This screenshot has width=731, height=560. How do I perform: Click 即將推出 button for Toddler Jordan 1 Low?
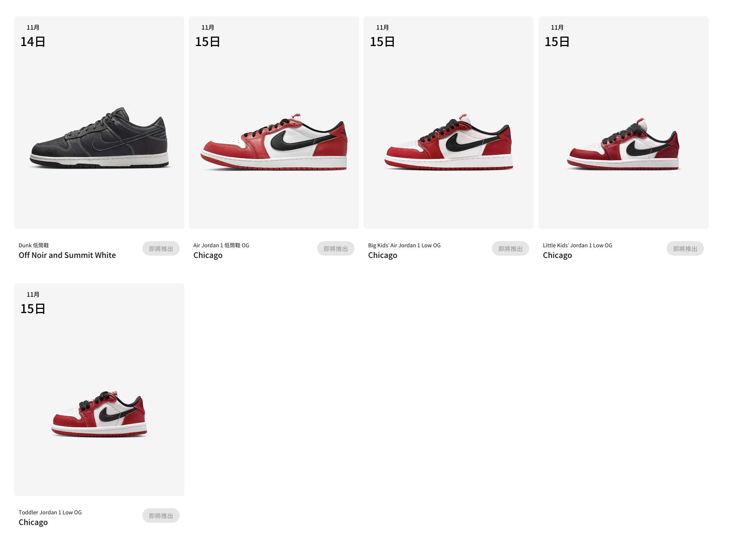pyautogui.click(x=161, y=516)
